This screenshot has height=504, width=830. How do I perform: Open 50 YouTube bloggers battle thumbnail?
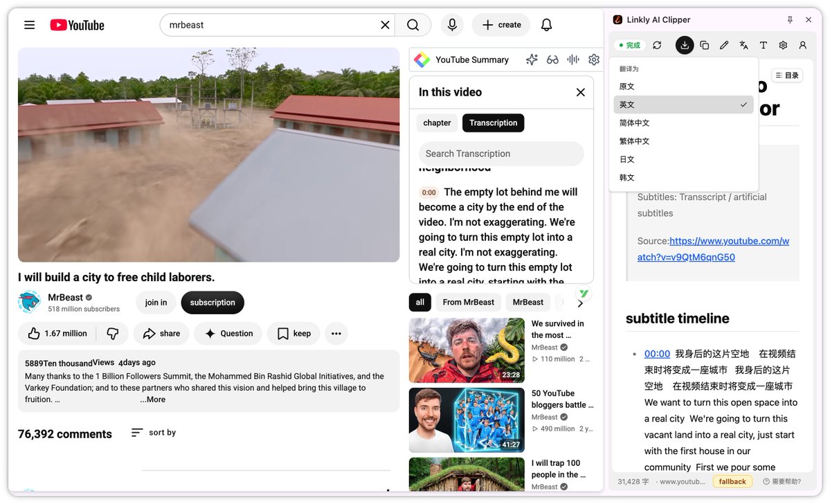[x=467, y=420]
